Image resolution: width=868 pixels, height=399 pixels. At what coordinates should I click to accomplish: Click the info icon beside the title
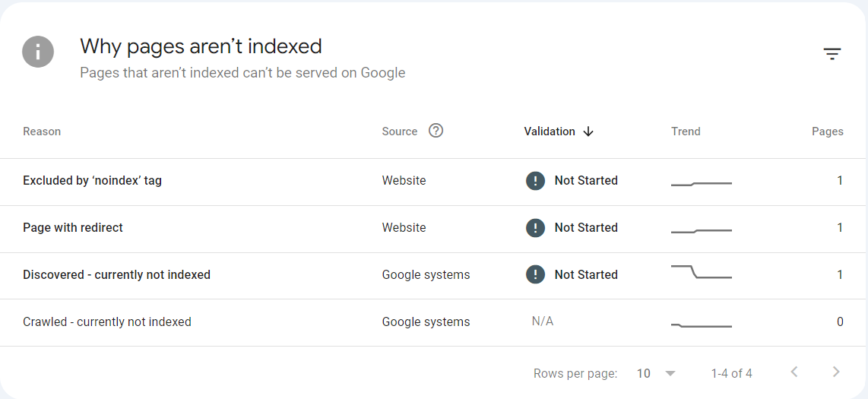tap(38, 52)
